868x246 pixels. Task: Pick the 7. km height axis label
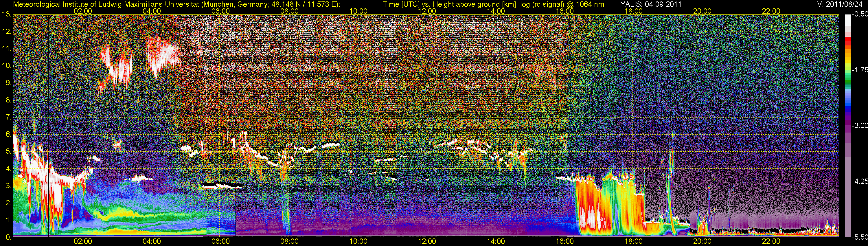8,117
